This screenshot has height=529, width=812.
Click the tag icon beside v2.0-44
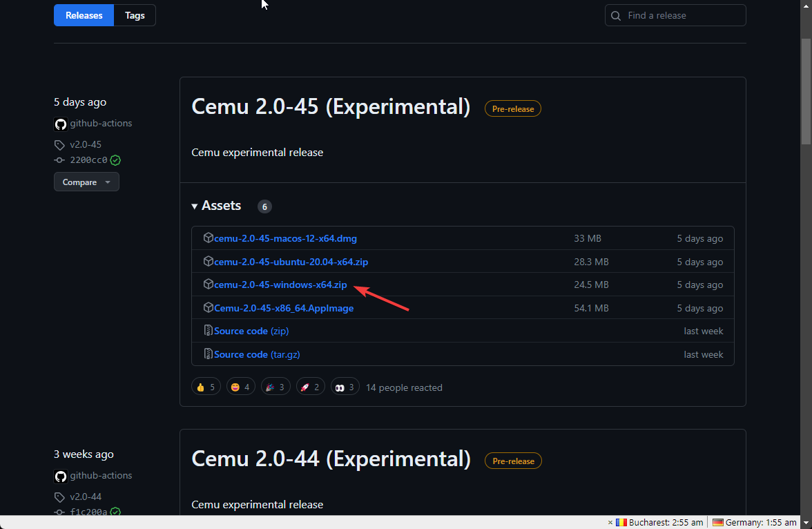(59, 497)
